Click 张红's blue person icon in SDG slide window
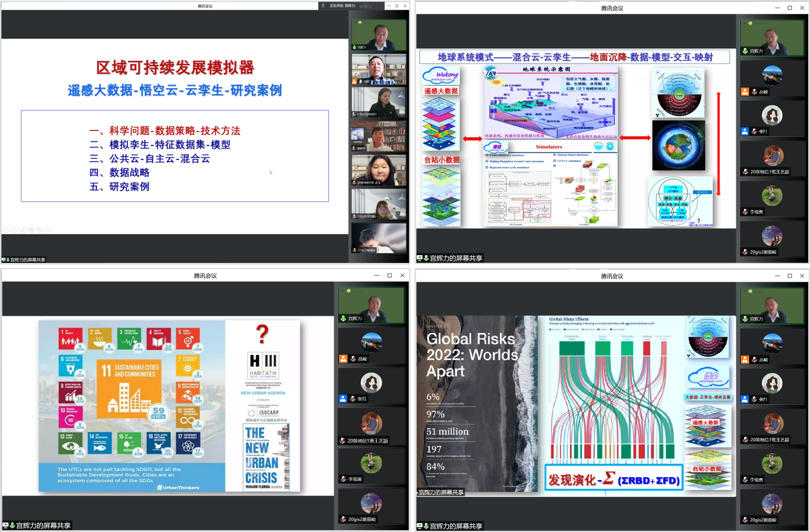Image resolution: width=810 pixels, height=532 pixels. pos(343,399)
